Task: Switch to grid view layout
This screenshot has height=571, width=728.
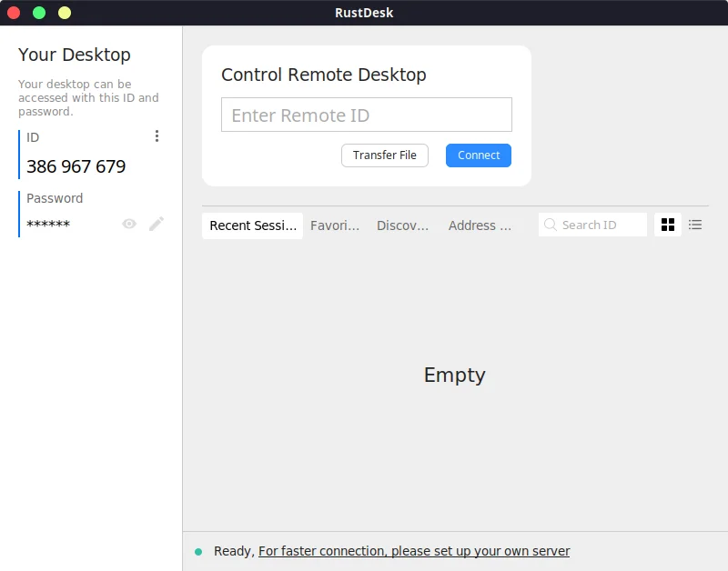Action: [668, 225]
